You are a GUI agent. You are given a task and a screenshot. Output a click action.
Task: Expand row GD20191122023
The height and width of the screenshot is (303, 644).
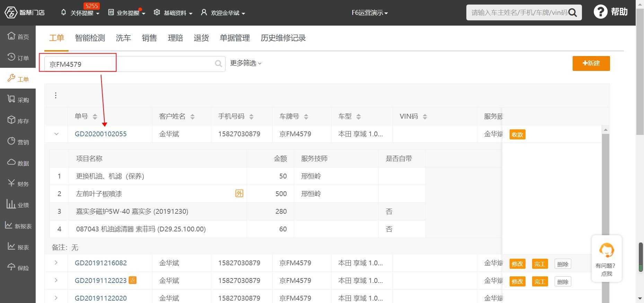click(x=56, y=281)
